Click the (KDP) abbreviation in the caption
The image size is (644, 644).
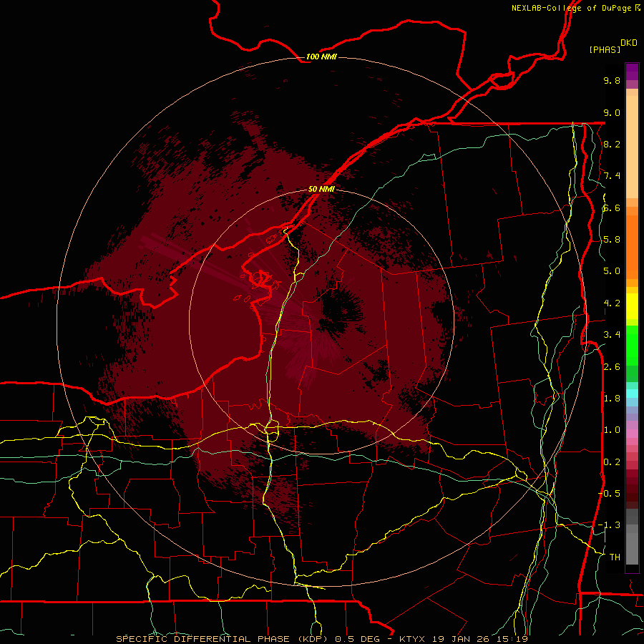click(x=312, y=639)
